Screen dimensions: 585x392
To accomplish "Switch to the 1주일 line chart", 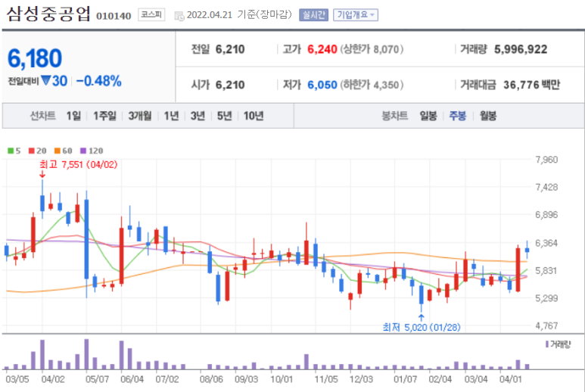I will coord(104,116).
